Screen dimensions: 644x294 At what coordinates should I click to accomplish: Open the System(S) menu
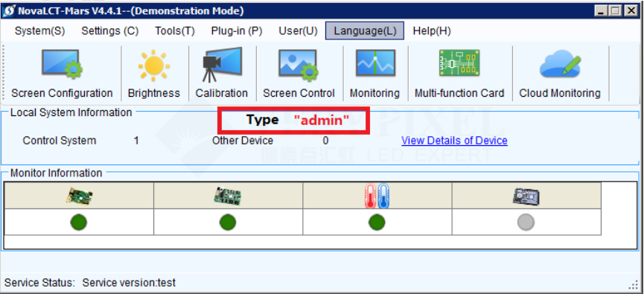[x=40, y=31]
